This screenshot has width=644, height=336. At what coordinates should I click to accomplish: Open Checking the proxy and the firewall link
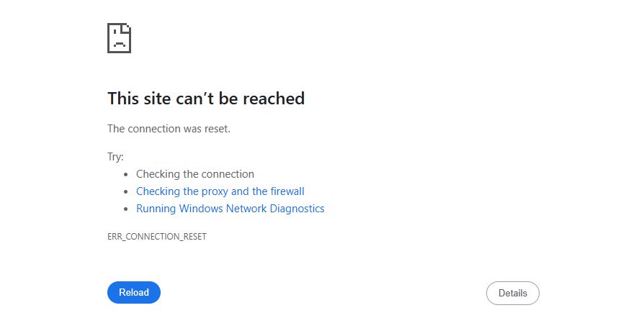(x=220, y=191)
